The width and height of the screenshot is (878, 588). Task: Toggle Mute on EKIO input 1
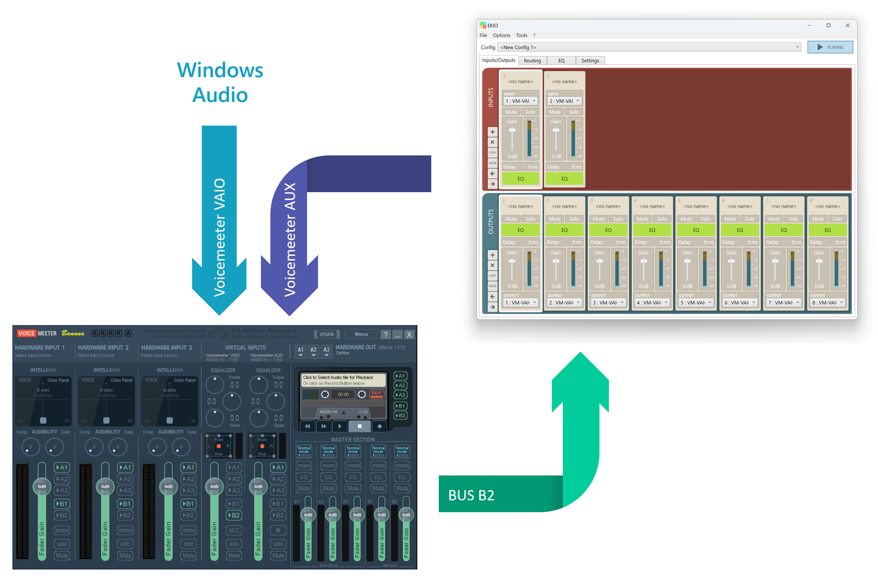pyautogui.click(x=511, y=112)
